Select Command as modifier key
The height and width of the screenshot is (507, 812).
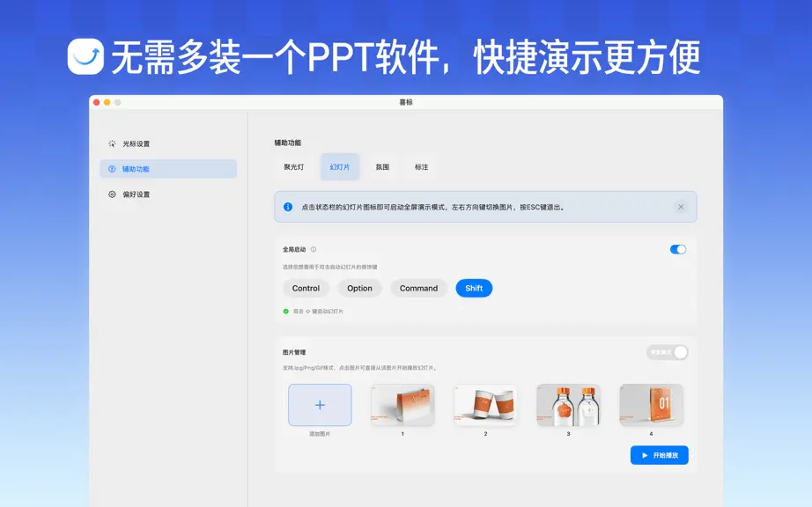(x=419, y=288)
